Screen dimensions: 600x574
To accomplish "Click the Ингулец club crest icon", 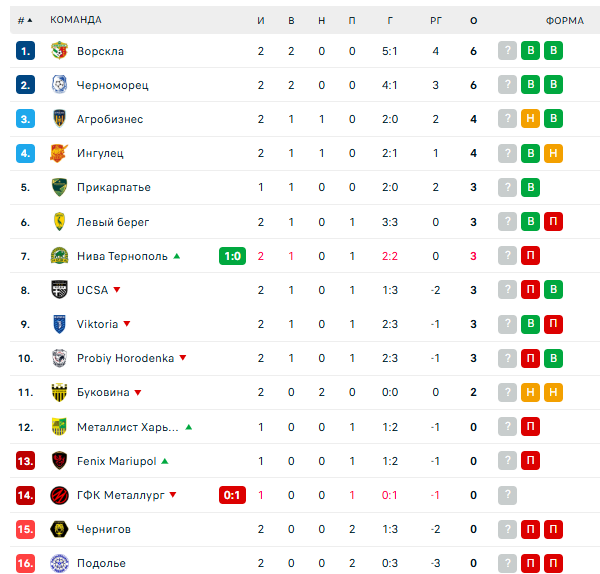I will coord(58,153).
